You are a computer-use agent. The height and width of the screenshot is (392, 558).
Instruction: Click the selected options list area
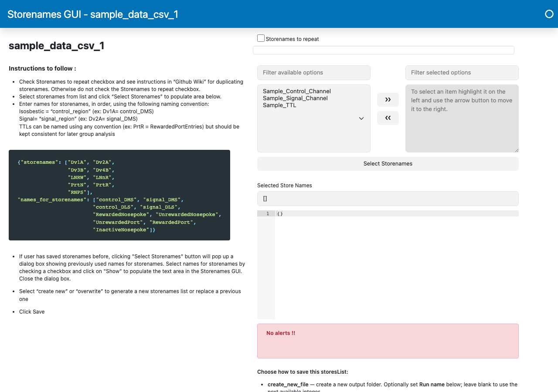[x=462, y=118]
